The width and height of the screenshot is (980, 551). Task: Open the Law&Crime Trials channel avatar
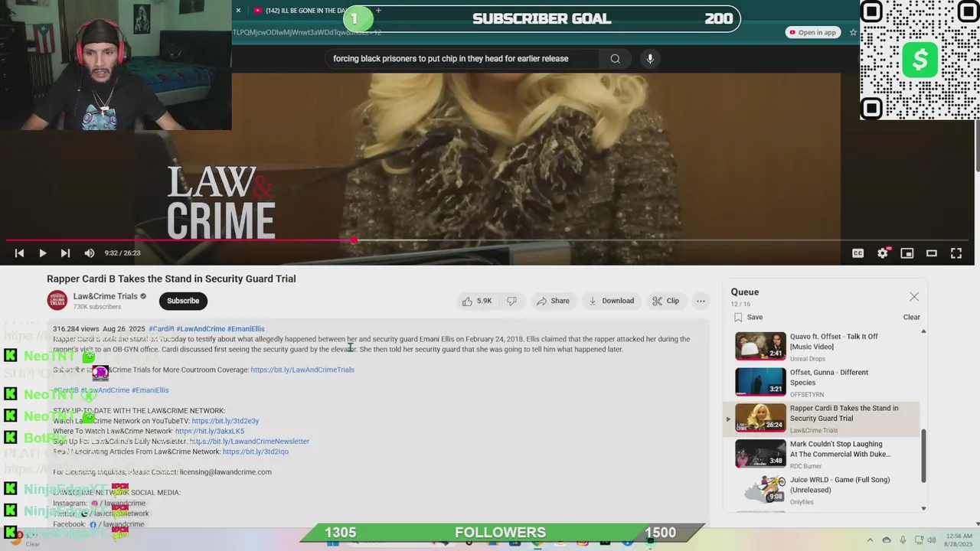(57, 301)
